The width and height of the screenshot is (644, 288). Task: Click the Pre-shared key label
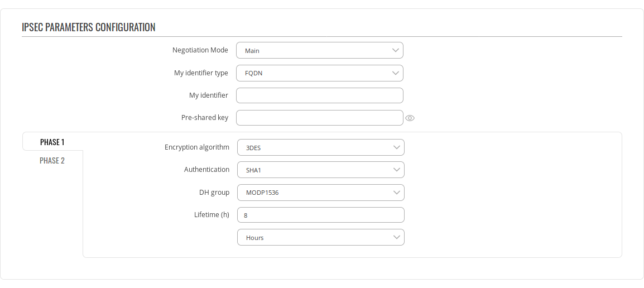pos(204,118)
